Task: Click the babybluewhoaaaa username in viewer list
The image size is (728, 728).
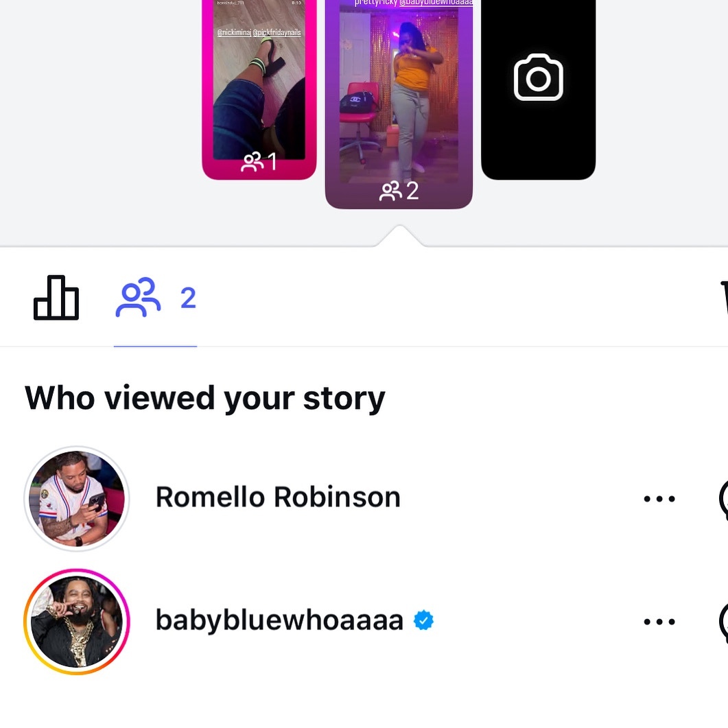Action: [279, 621]
